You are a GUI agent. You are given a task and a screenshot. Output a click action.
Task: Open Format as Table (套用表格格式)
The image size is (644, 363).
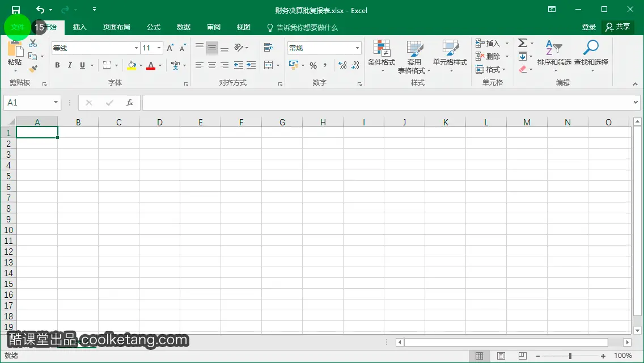414,56
